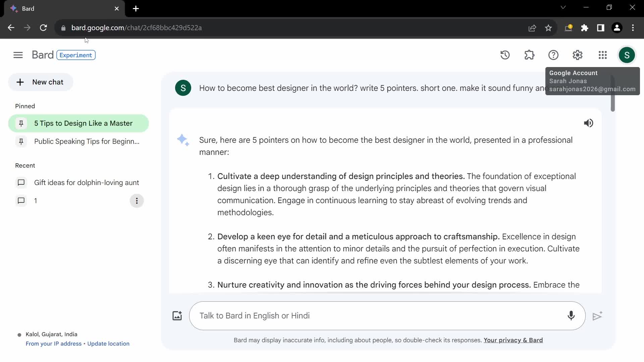Click the Experiment badge next to Bard
This screenshot has width=644, height=362.
click(x=76, y=55)
